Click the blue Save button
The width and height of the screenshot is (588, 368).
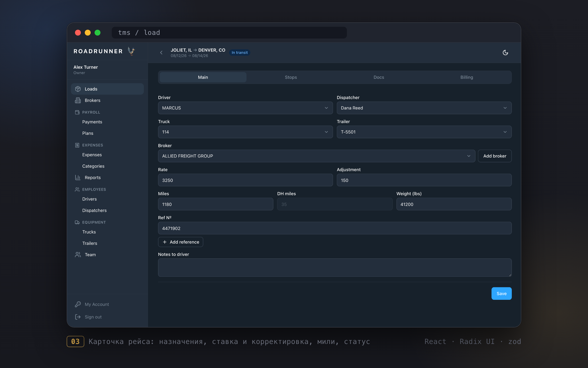pyautogui.click(x=502, y=293)
